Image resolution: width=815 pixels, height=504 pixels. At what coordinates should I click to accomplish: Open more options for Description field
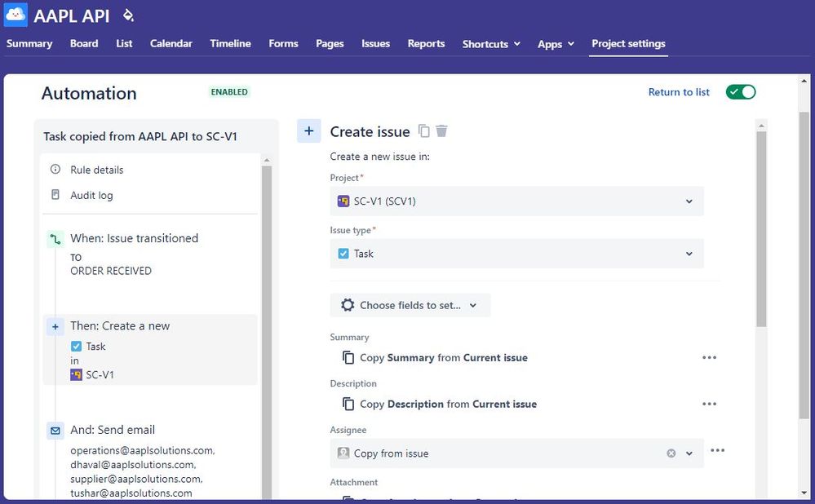click(x=709, y=404)
